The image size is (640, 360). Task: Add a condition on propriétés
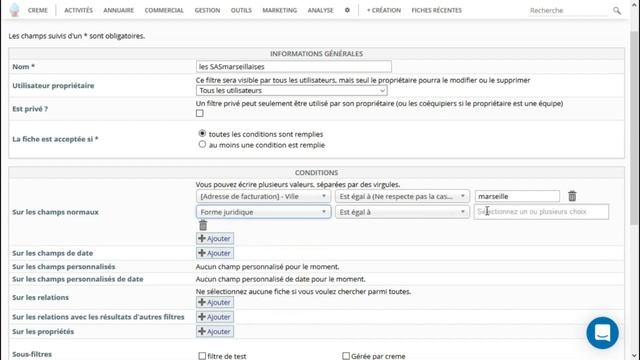pos(215,331)
